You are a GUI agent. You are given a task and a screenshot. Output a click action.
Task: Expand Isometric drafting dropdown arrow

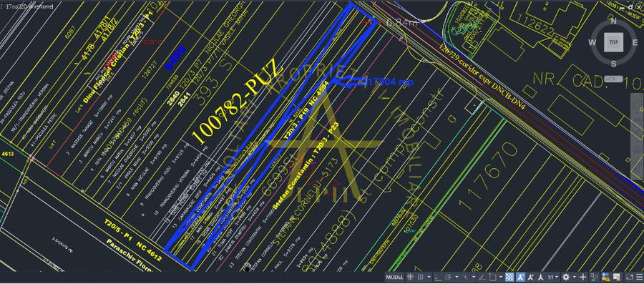point(474,277)
